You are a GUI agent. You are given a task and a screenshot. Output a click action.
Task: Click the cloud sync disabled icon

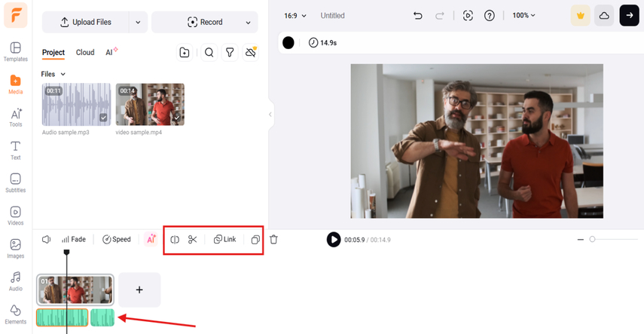click(x=251, y=53)
